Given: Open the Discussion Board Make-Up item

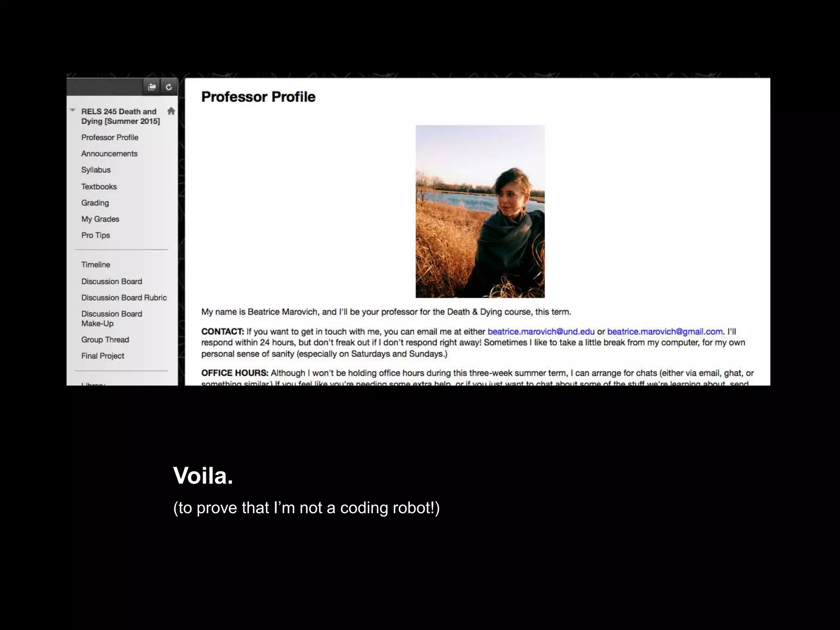Looking at the screenshot, I should (x=112, y=319).
